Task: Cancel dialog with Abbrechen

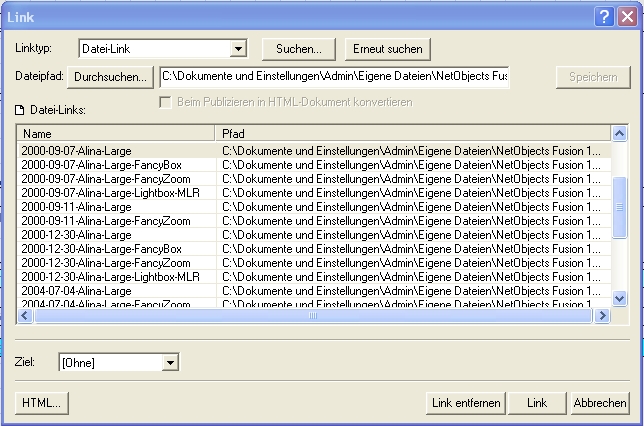Action: click(x=600, y=402)
